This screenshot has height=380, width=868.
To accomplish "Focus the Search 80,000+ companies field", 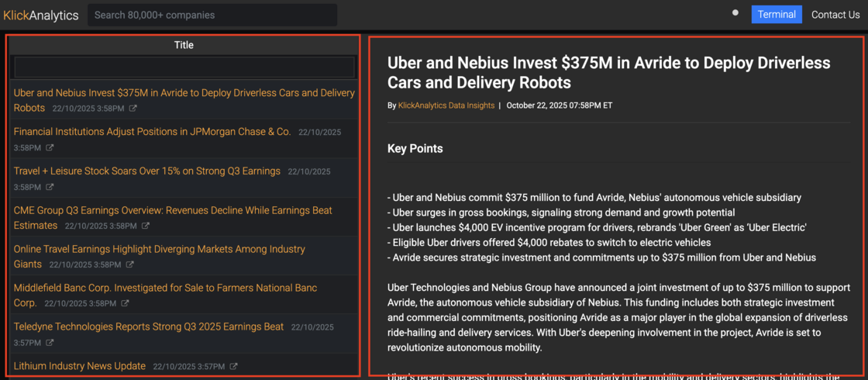I will pos(212,15).
